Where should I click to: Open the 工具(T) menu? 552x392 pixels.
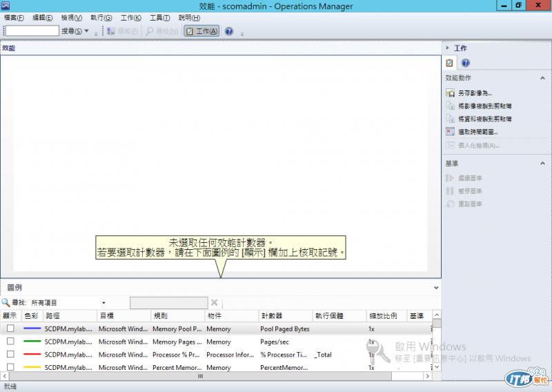coord(160,18)
